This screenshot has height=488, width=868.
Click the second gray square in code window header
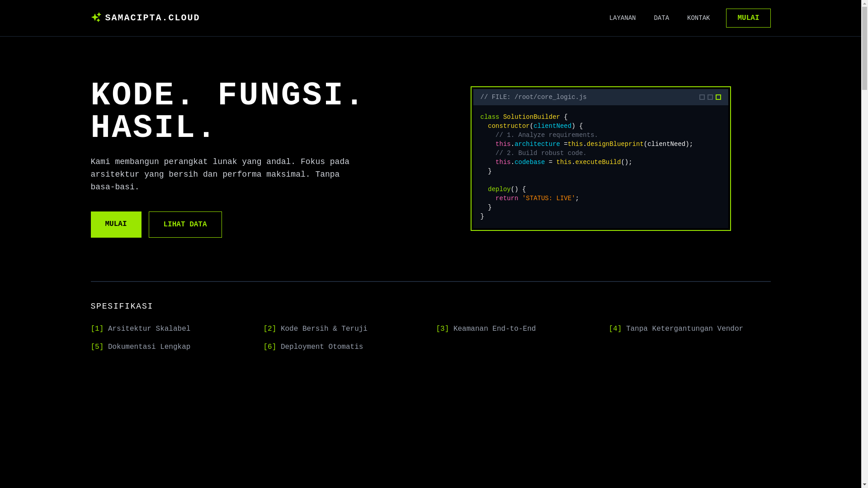click(710, 97)
